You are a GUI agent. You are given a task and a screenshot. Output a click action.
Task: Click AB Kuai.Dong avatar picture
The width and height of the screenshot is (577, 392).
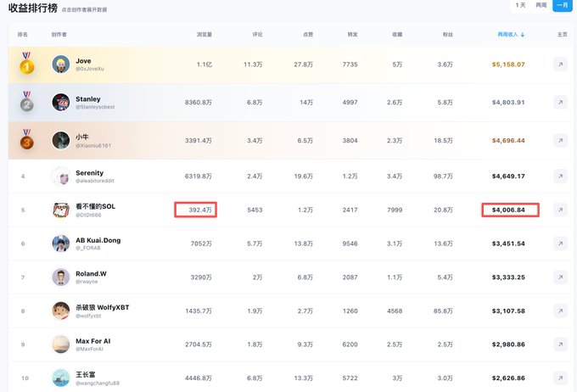coord(61,244)
